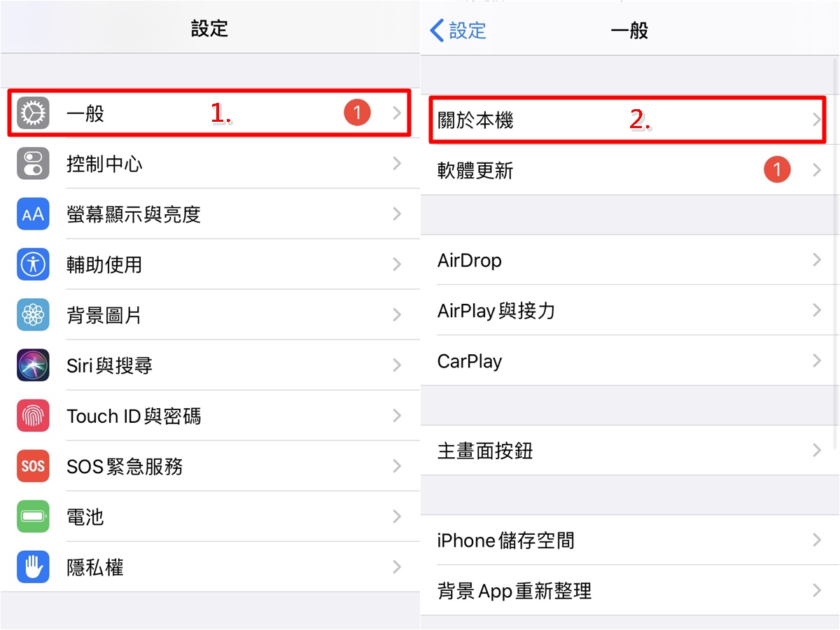
Task: Tap red badge on 軟體更新 row
Action: coord(777,170)
